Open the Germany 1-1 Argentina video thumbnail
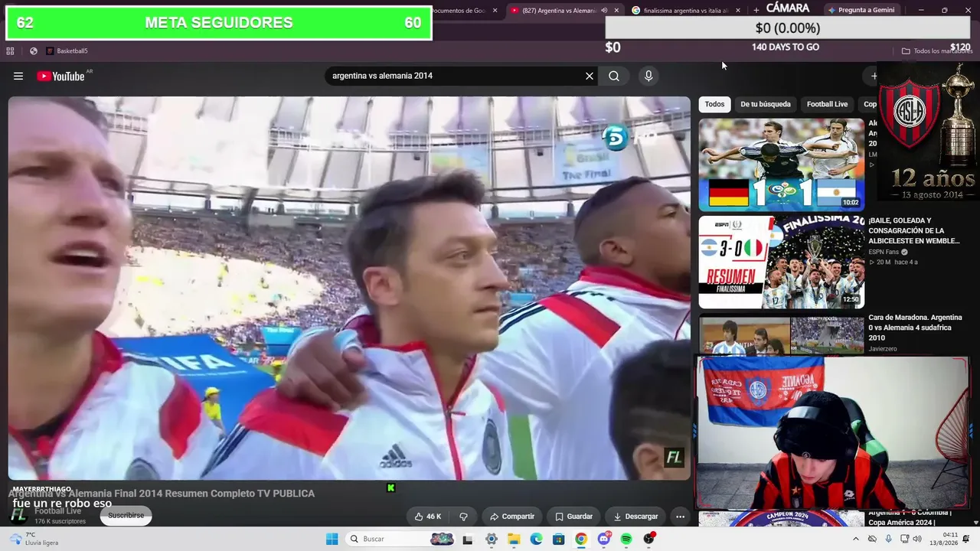Viewport: 980px width, 551px height. click(x=782, y=165)
